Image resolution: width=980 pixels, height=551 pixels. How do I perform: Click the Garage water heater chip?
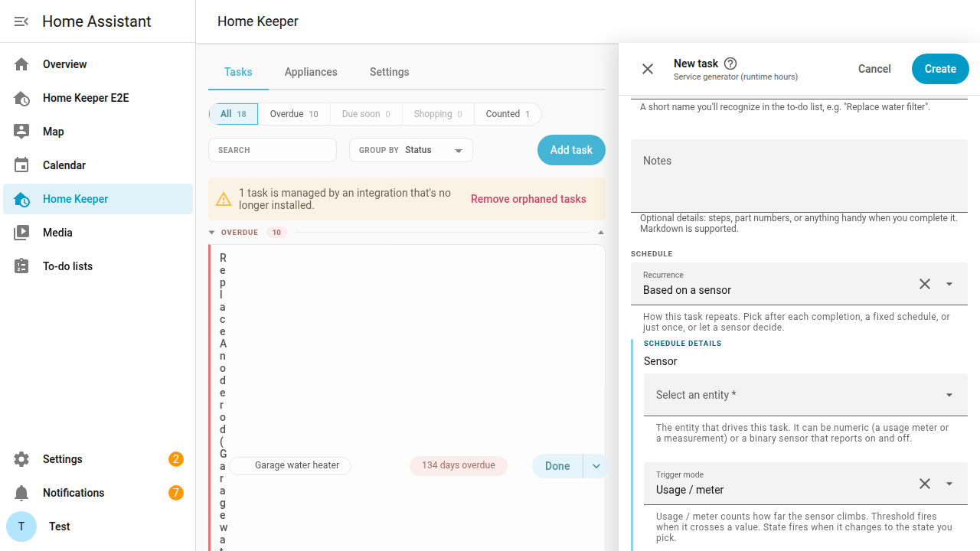(x=290, y=465)
